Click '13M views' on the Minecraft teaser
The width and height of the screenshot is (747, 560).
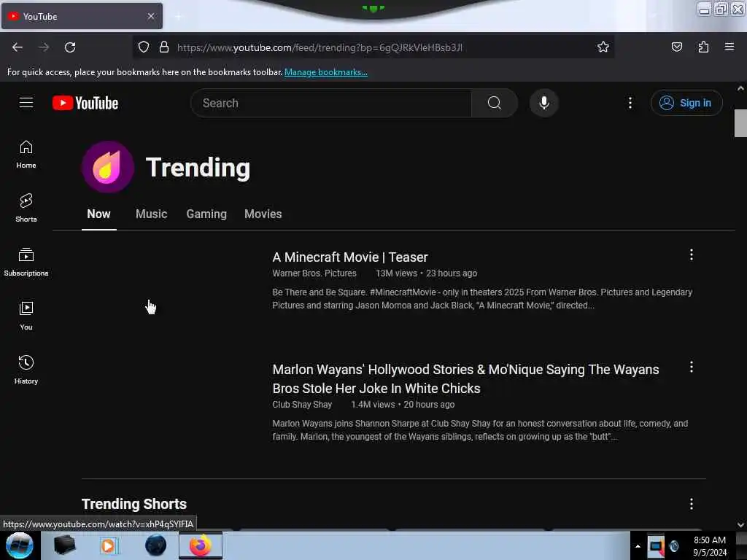(396, 273)
